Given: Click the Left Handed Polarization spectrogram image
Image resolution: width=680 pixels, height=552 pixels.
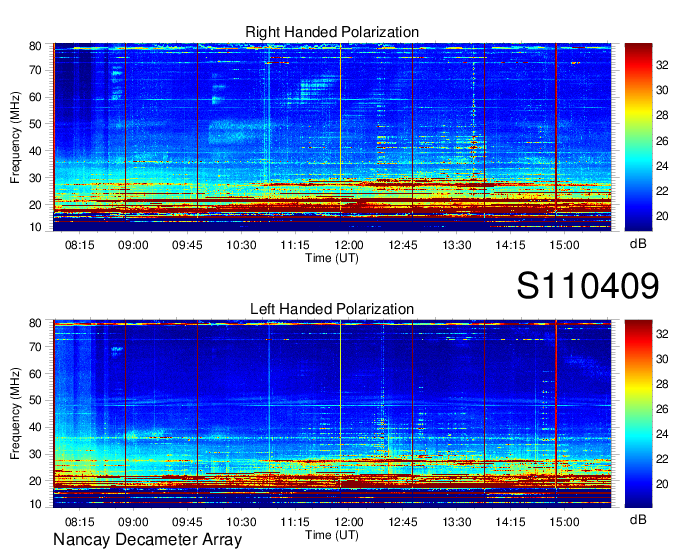Looking at the screenshot, I should tap(332, 414).
